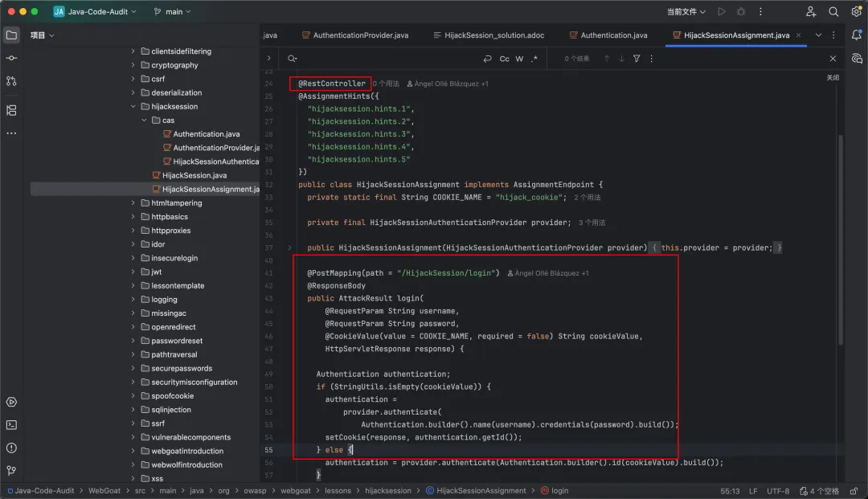Switch to AuthenticationProvider.java tab
Viewport: 868px width, 499px height.
(355, 35)
